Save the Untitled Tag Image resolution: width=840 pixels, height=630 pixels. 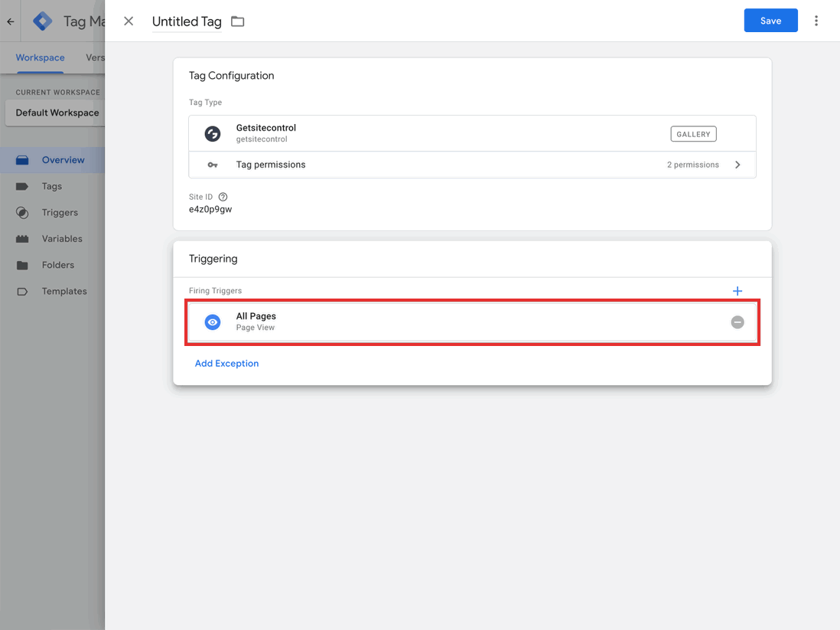[770, 21]
